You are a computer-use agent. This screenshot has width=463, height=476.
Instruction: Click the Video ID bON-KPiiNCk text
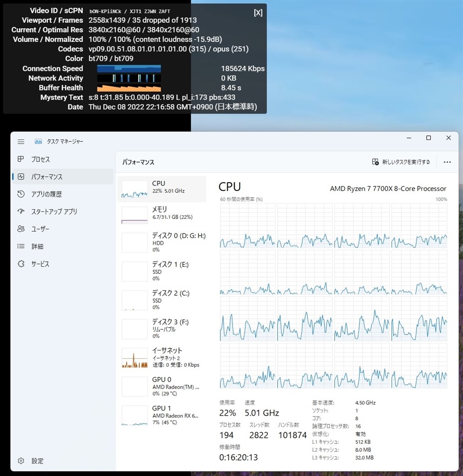click(106, 11)
